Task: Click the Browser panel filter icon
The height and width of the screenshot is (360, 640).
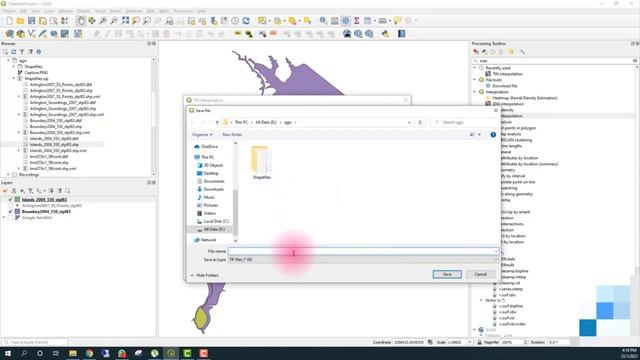Action: [x=22, y=52]
